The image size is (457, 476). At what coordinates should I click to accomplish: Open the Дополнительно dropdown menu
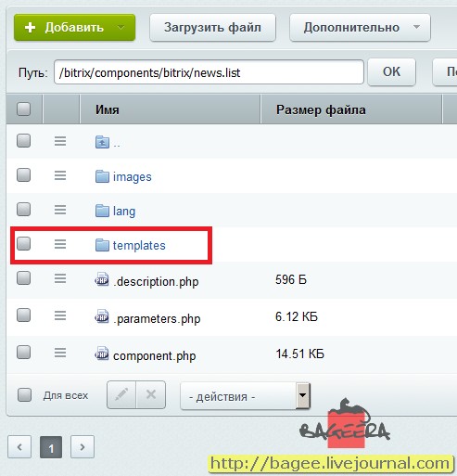[360, 27]
